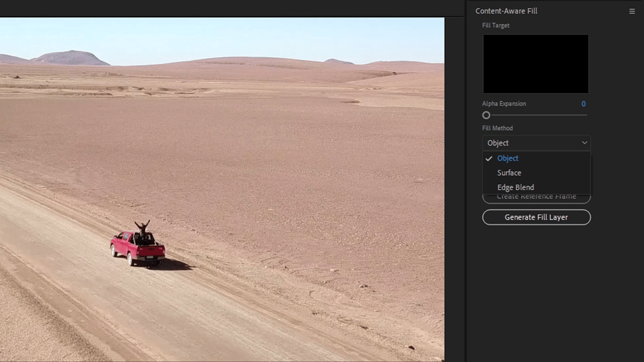Select the Content-Aware Fill panel title
This screenshot has height=362, width=644.
(506, 11)
